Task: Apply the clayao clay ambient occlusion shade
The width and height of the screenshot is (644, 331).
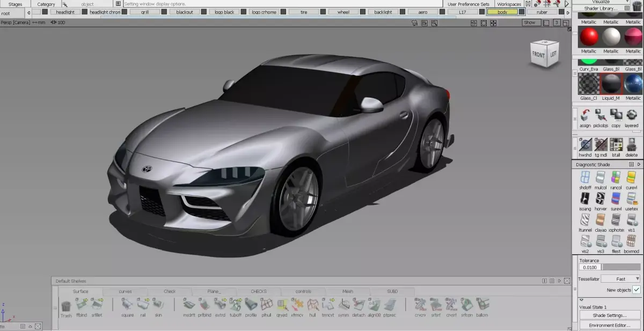Action: 601,222
